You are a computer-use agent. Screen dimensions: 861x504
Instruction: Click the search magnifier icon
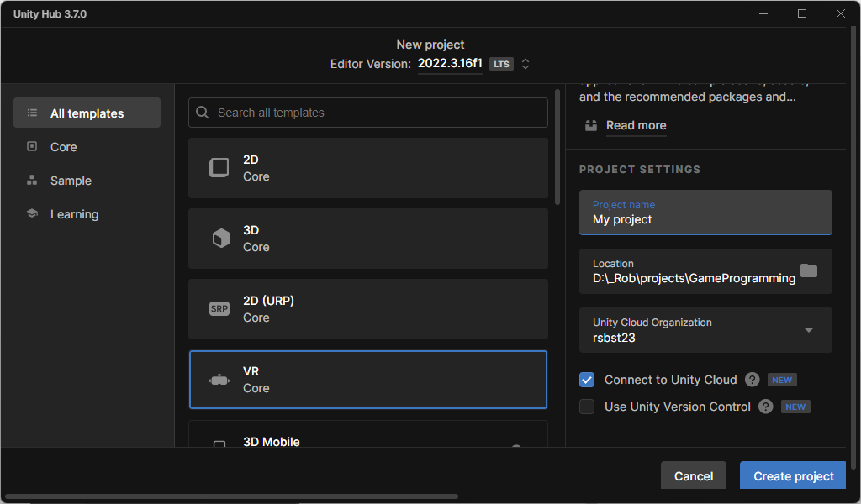click(x=202, y=113)
